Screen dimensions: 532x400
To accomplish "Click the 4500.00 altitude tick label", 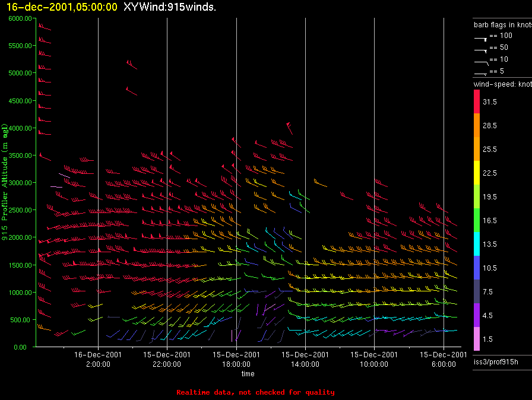I will [20, 101].
